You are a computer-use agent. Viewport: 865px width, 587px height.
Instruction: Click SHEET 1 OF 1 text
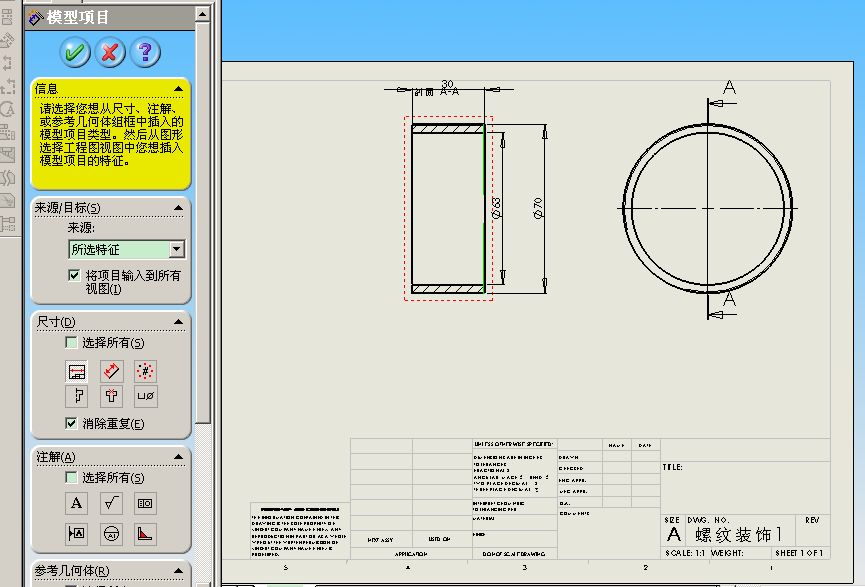(799, 553)
